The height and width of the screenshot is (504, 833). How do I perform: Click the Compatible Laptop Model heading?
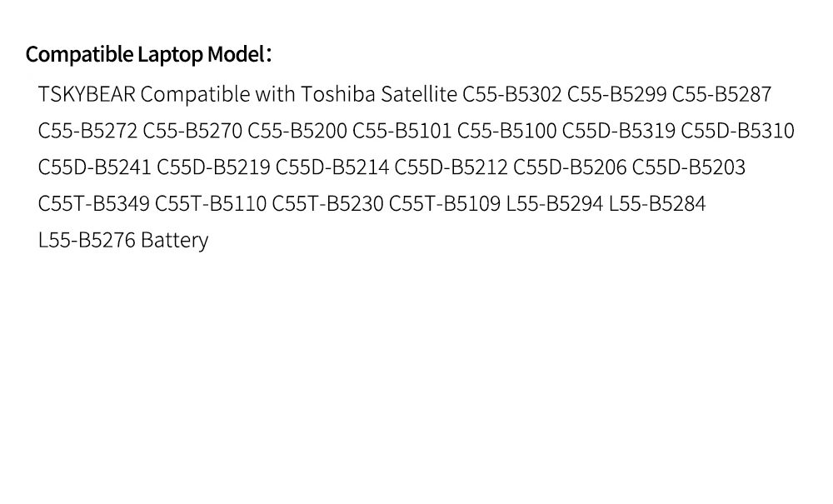(x=149, y=55)
